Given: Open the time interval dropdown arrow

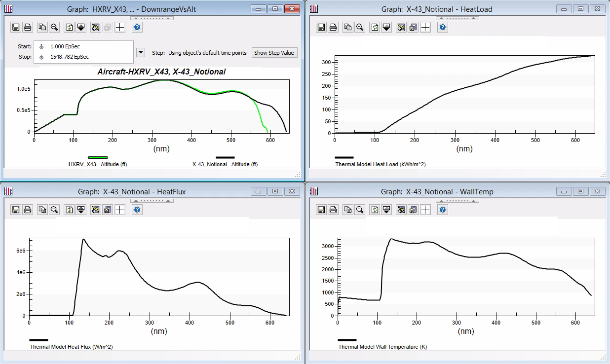Looking at the screenshot, I should click(141, 53).
